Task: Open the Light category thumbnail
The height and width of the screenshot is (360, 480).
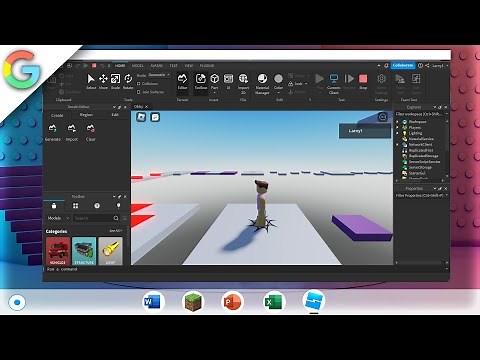Action: pyautogui.click(x=110, y=251)
